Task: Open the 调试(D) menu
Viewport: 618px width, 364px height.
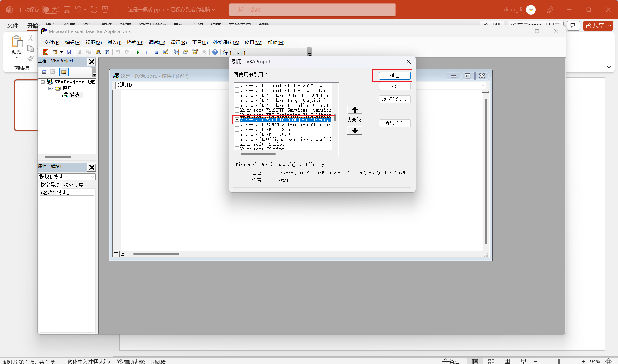Action: (157, 43)
